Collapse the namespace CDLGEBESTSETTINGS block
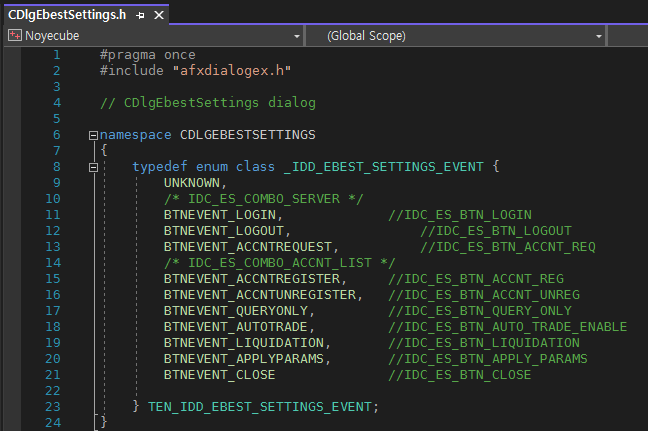The width and height of the screenshot is (648, 431). pos(93,135)
